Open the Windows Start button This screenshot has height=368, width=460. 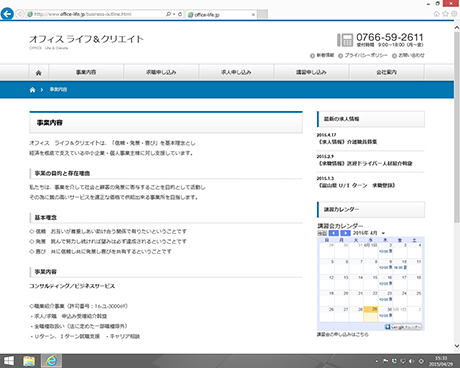pyautogui.click(x=9, y=361)
